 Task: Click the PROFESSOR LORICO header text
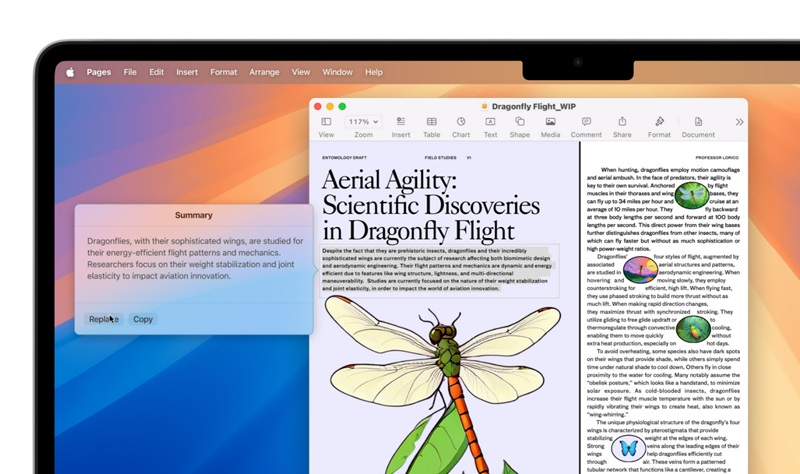click(x=717, y=158)
